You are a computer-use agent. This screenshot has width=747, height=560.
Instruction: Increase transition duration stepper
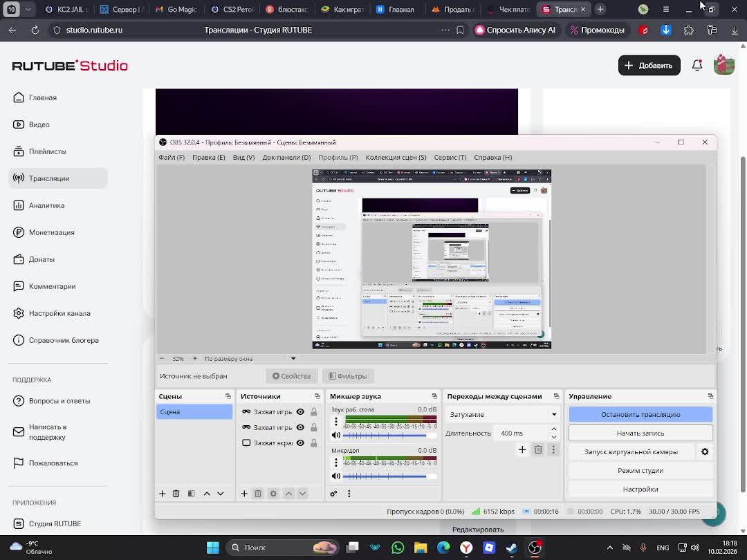(x=554, y=429)
